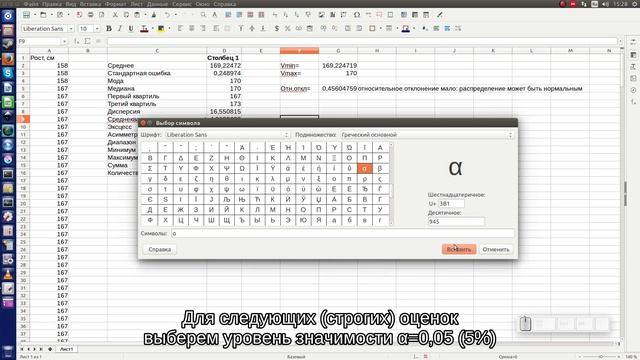Select the Лист1 sheet tab
This screenshot has width=640, height=360.
67,349
